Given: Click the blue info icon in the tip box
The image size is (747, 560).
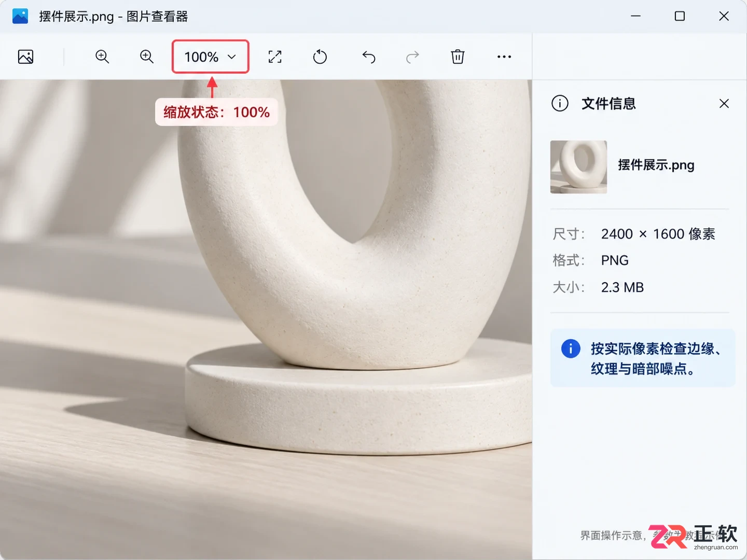Looking at the screenshot, I should point(571,348).
